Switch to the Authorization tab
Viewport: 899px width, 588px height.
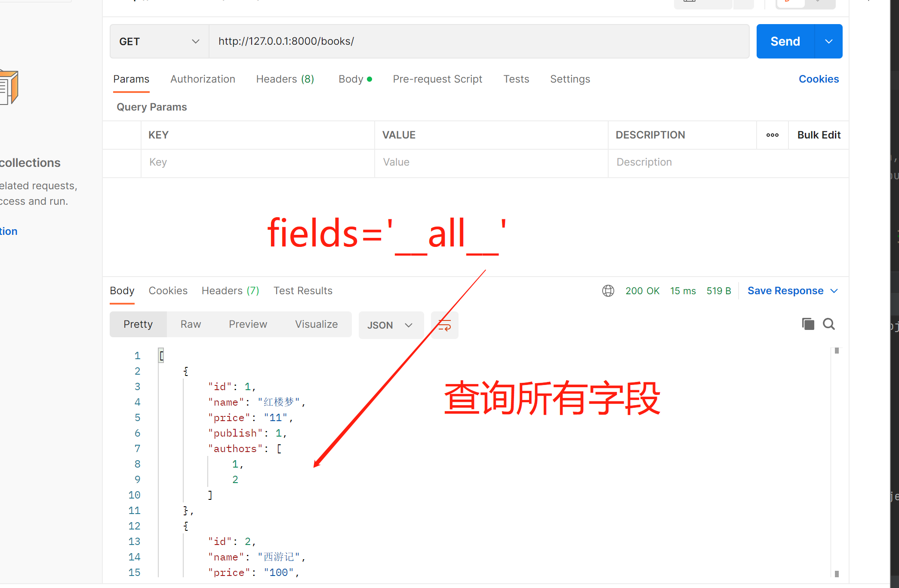(203, 79)
